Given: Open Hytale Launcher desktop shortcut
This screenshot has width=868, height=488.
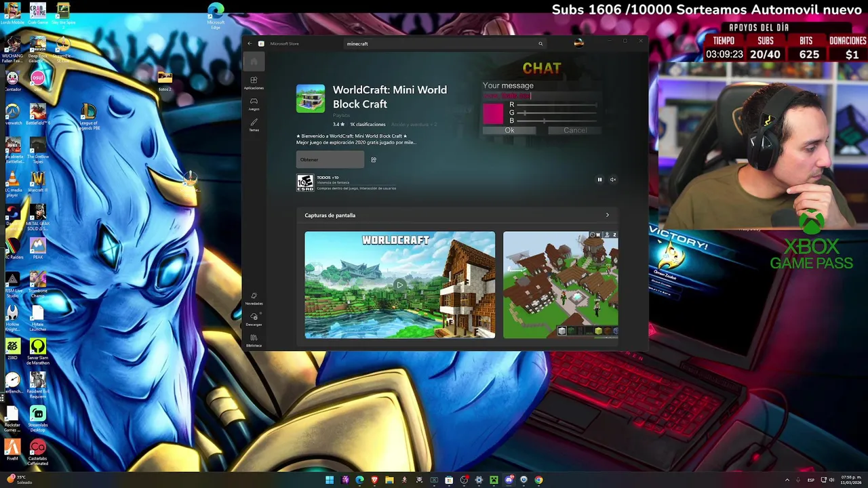Looking at the screenshot, I should [x=38, y=319].
